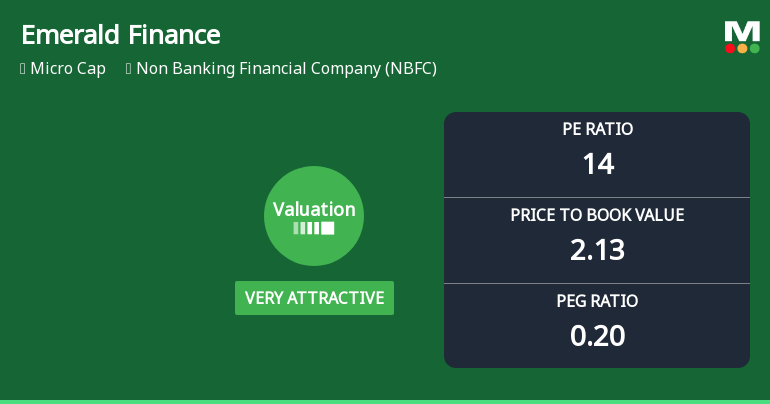Click the green Valuation circle
The width and height of the screenshot is (770, 404).
314,216
